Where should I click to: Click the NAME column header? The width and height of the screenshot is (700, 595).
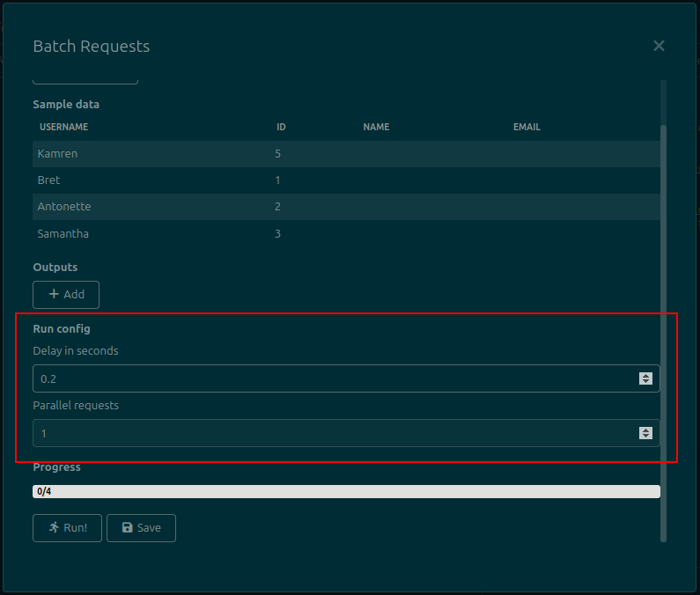click(376, 127)
